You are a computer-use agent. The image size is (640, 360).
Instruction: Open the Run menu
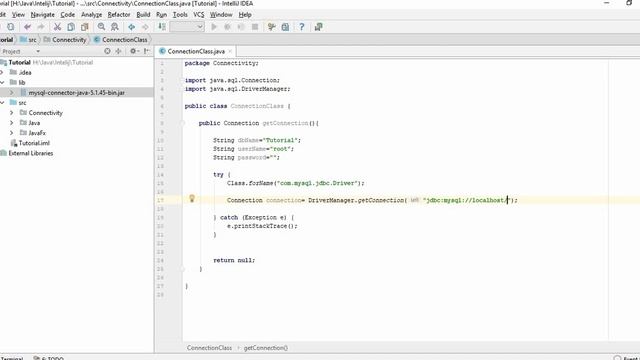pos(161,15)
